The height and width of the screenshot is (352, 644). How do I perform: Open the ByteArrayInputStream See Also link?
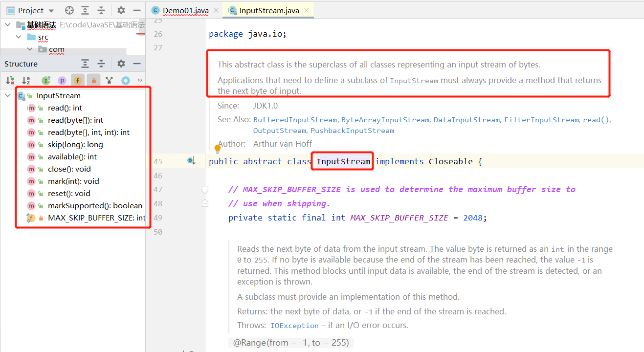385,120
